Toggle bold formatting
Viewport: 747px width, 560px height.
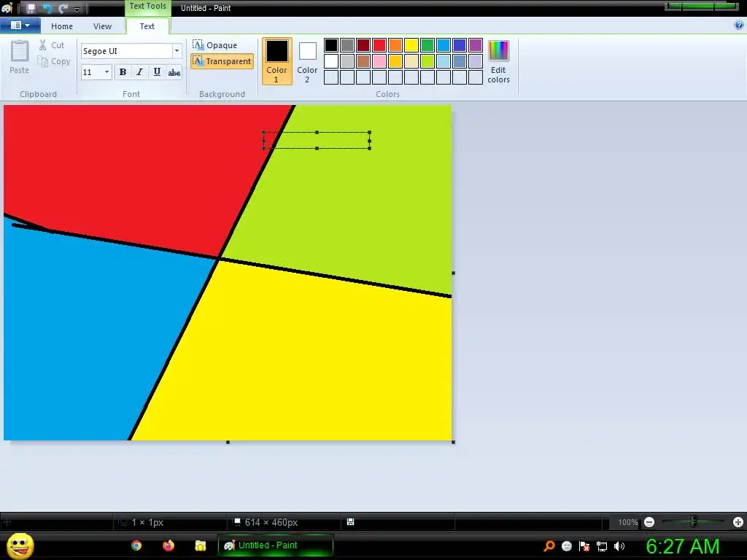point(123,72)
